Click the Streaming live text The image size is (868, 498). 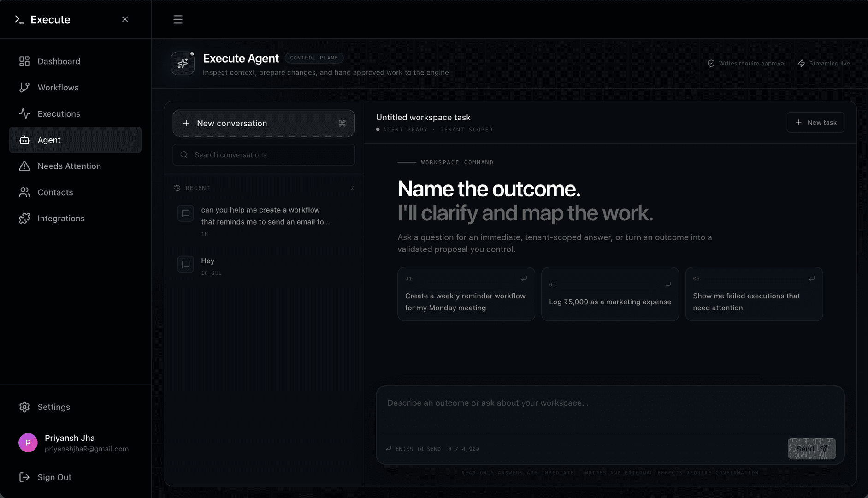click(x=829, y=64)
